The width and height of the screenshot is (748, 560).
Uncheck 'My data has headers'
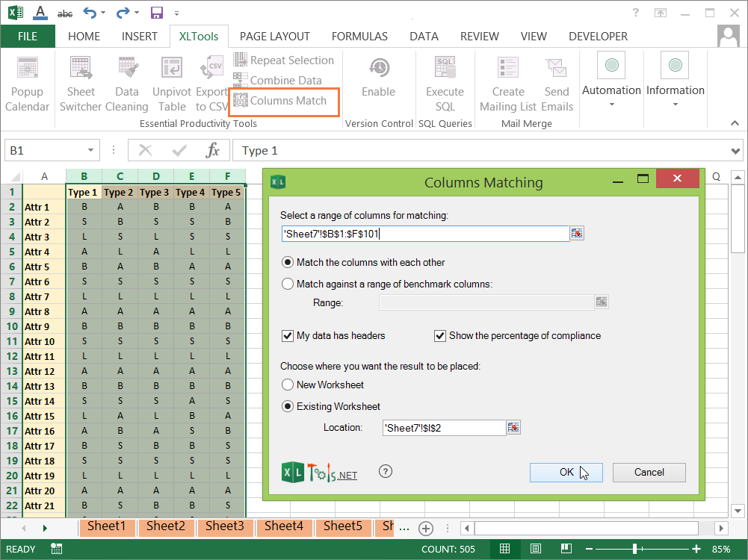point(288,336)
